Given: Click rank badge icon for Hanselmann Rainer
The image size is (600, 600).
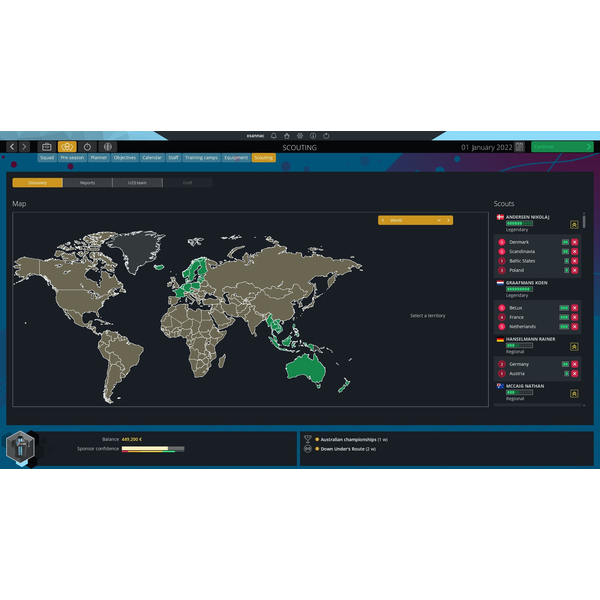Looking at the screenshot, I should pos(574,346).
